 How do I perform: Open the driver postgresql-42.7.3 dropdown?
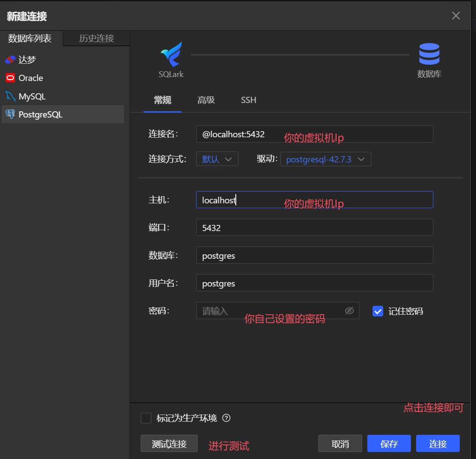point(326,159)
